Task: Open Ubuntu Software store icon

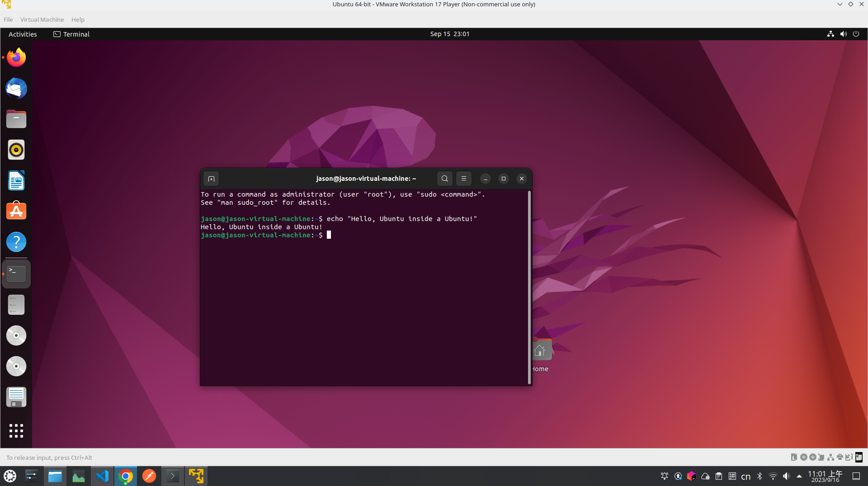Action: 16,211
